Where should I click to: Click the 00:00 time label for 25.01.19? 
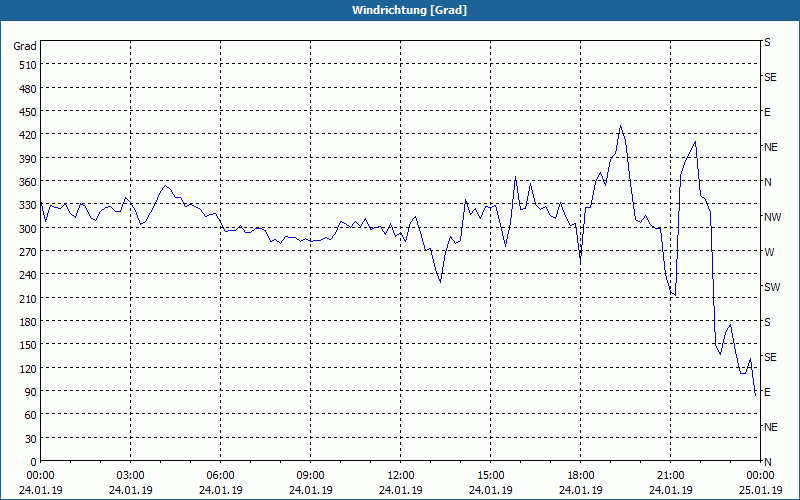click(760, 476)
